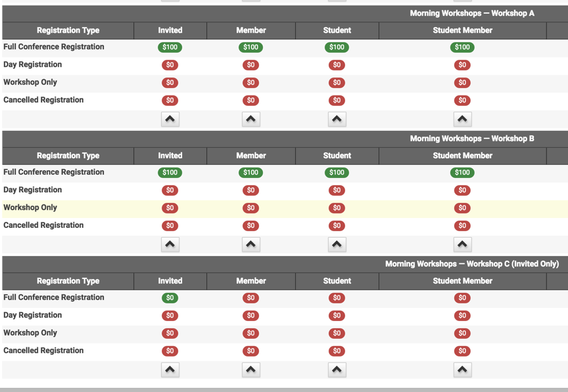
Task: Collapse Invited column in Workshop A
Action: click(170, 119)
